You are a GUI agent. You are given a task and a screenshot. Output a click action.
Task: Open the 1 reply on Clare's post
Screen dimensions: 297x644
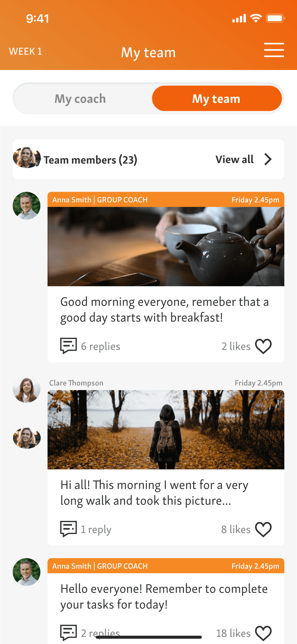click(x=96, y=530)
